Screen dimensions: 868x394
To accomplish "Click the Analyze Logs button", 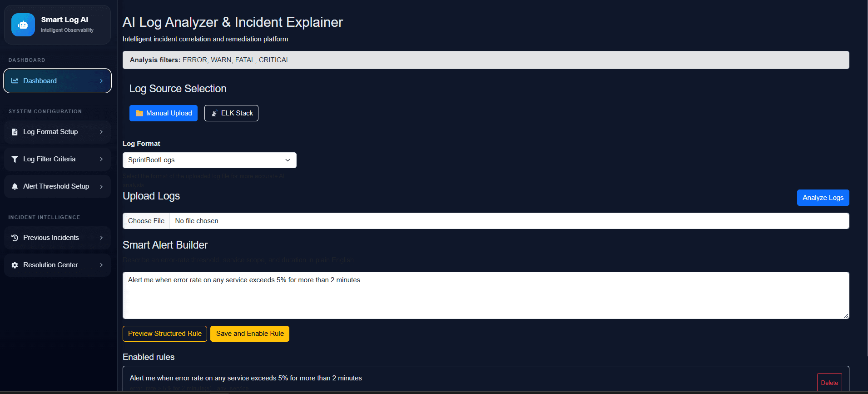I will tap(823, 198).
